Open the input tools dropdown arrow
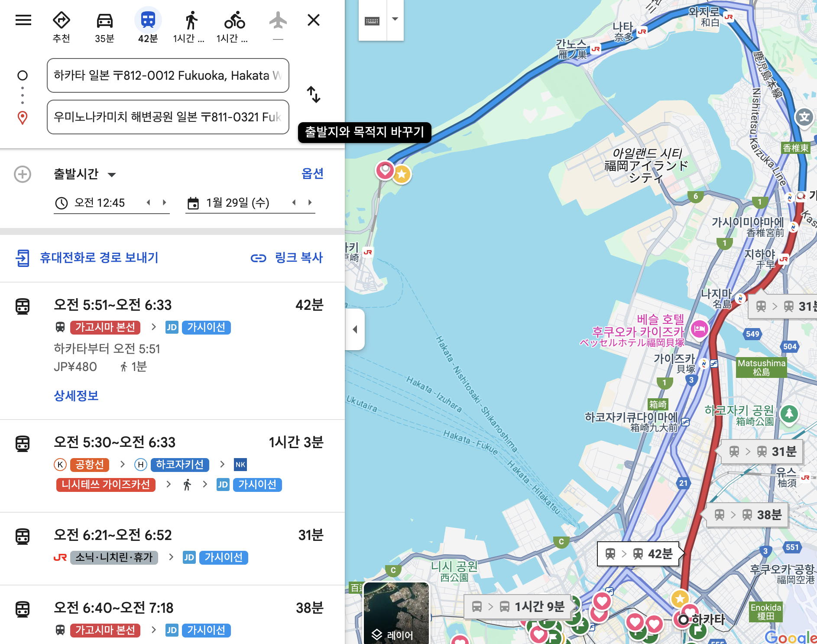Viewport: 817px width, 644px height. 395,20
